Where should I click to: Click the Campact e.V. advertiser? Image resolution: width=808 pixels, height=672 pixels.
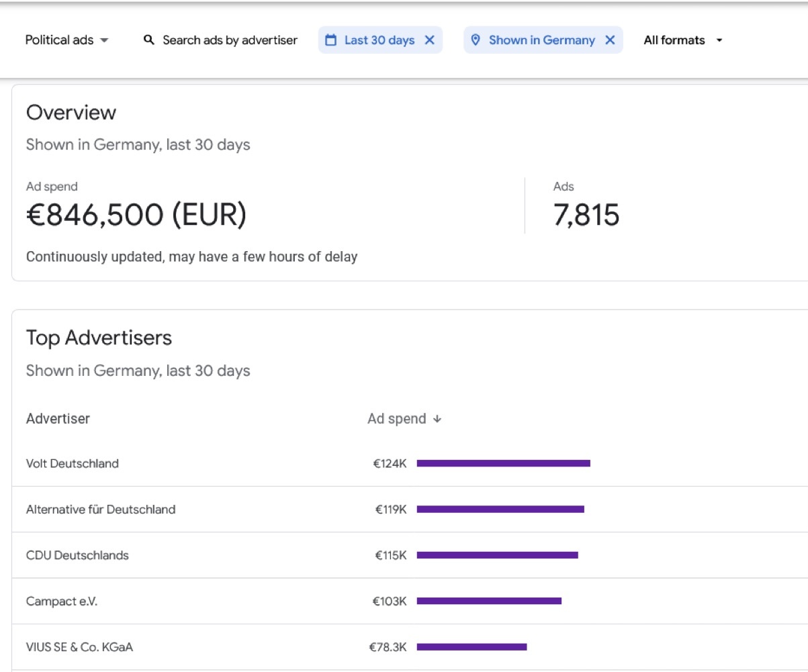pos(62,602)
